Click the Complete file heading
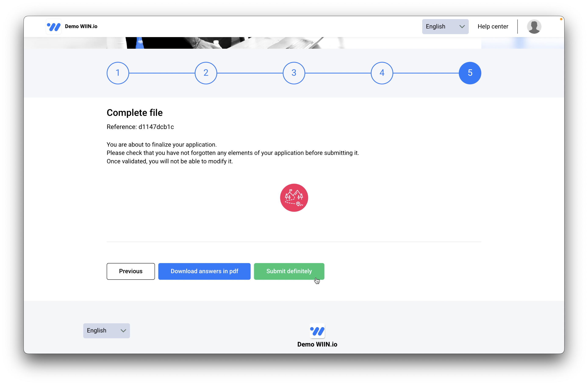This screenshot has width=588, height=385. coord(135,113)
